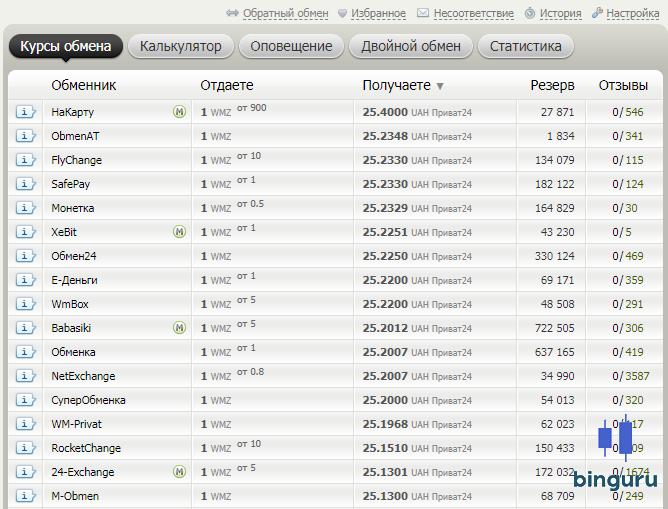Click green M badge on НаКарту row
The height and width of the screenshot is (509, 668).
click(x=179, y=112)
